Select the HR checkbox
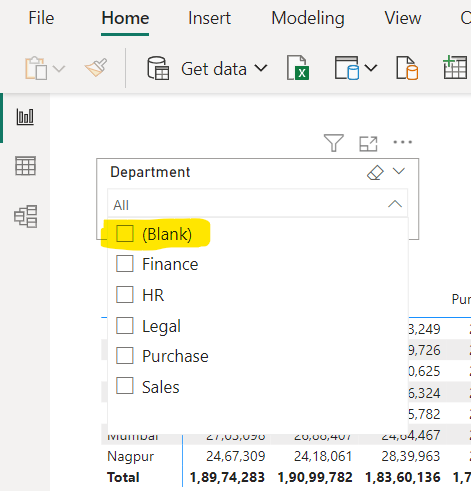The width and height of the screenshot is (471, 491). tap(125, 295)
